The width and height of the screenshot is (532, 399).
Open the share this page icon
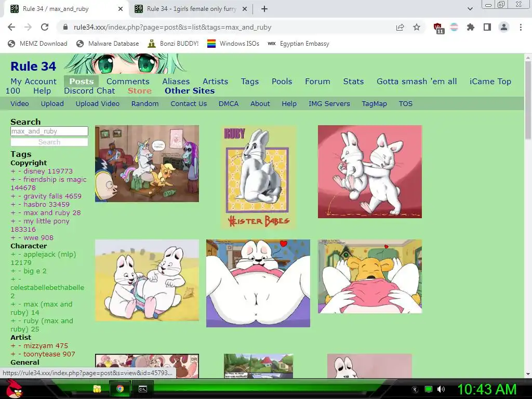click(400, 27)
